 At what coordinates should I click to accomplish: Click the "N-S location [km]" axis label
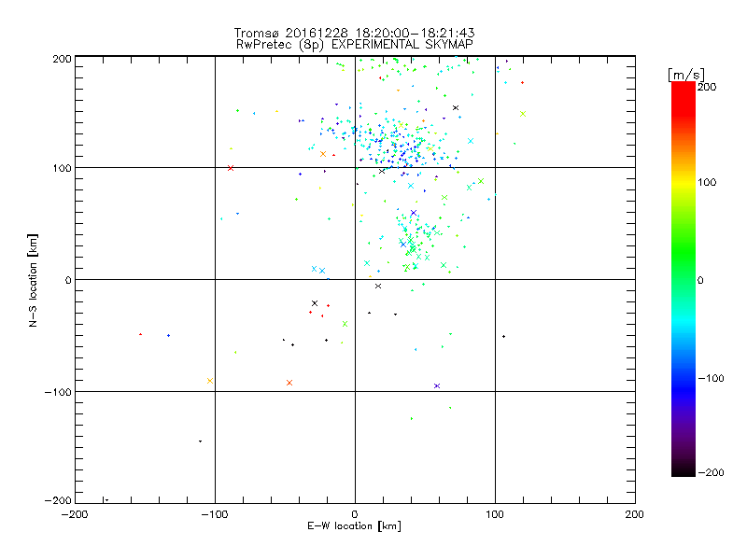click(33, 281)
